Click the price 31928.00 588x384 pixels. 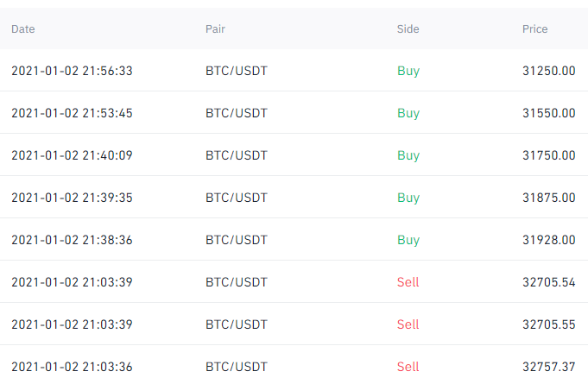548,240
